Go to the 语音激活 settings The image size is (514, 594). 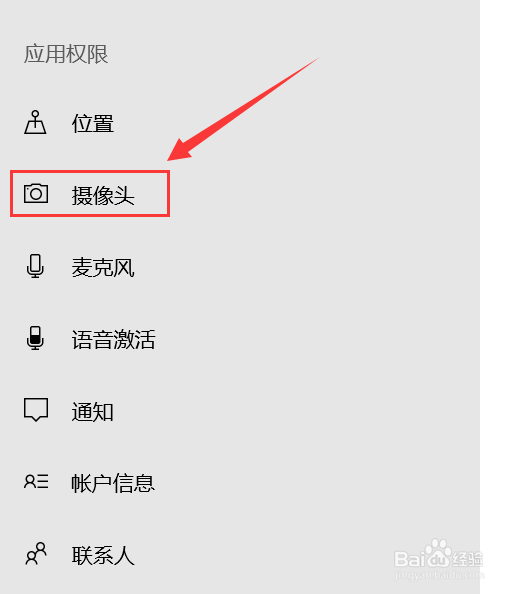click(114, 339)
